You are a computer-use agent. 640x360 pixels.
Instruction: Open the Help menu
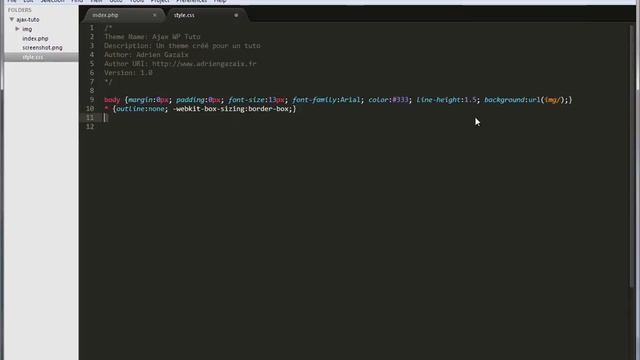click(220, 1)
